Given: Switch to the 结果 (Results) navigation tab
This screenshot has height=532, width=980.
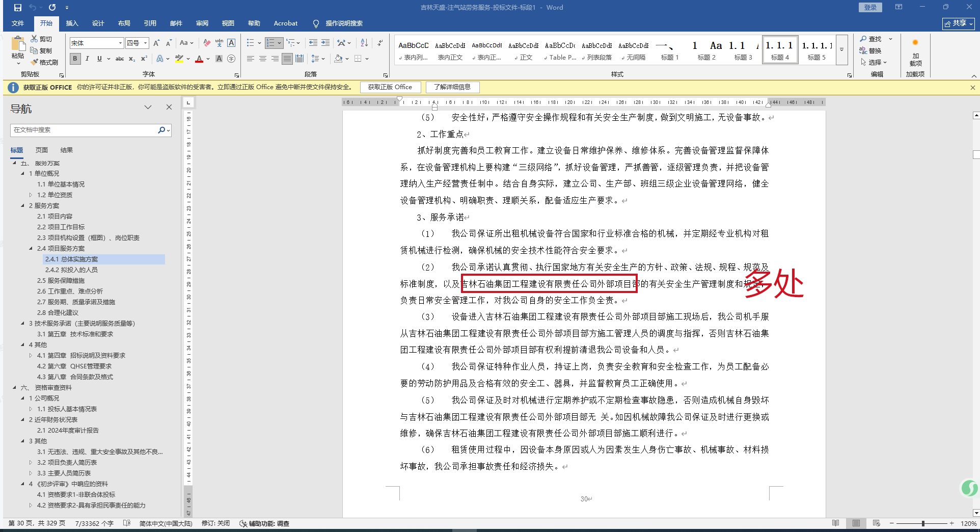Looking at the screenshot, I should click(x=67, y=150).
